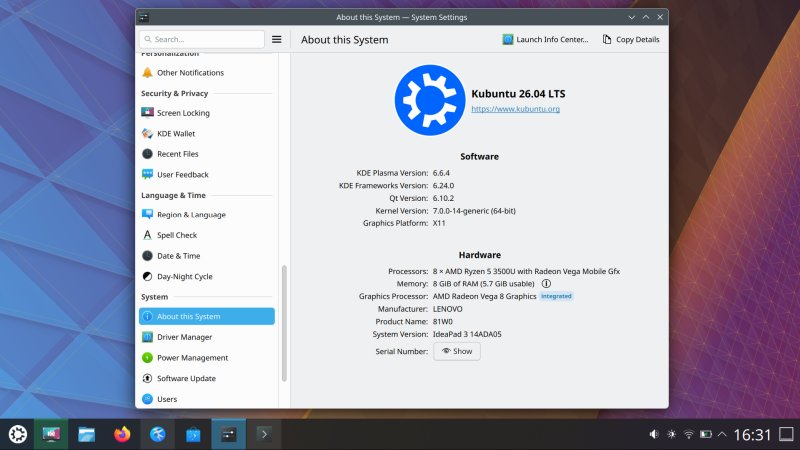Click the 'Integrated' graphics badge
Image resolution: width=800 pixels, height=450 pixels.
(x=556, y=296)
